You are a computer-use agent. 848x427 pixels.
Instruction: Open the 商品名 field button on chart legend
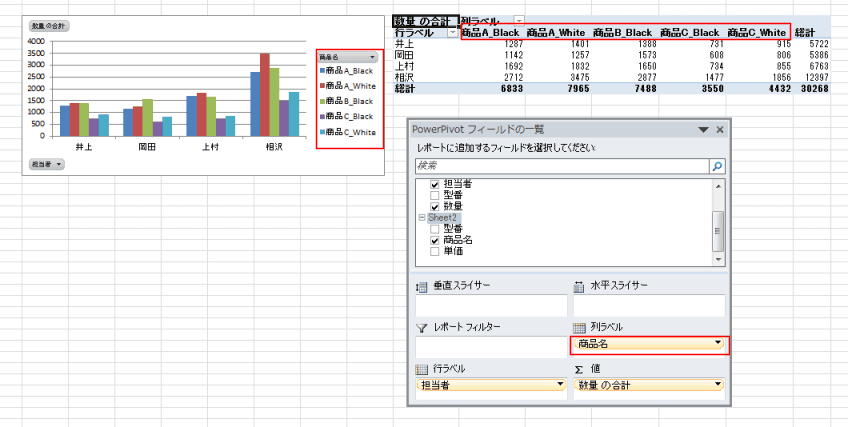347,57
